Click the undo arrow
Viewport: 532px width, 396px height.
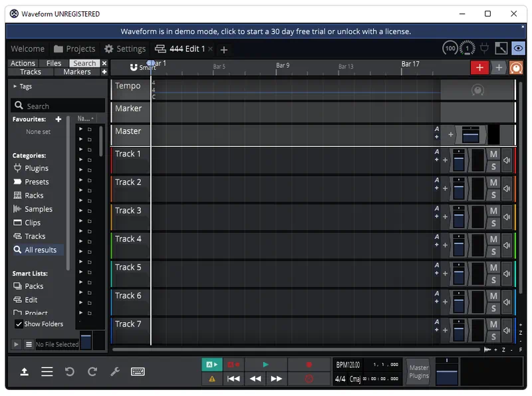point(70,372)
